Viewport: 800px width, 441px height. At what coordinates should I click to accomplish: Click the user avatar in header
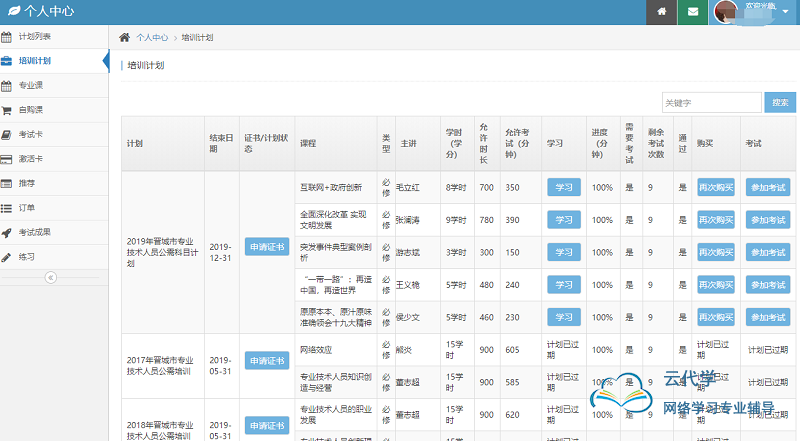click(x=724, y=12)
